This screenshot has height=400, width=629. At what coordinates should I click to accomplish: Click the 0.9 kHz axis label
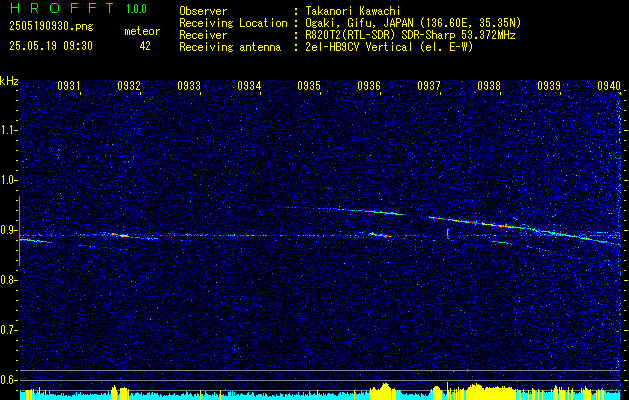point(8,230)
